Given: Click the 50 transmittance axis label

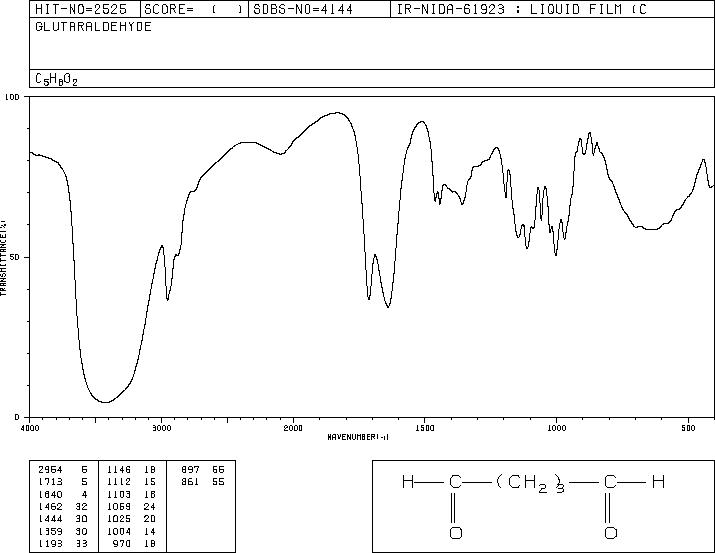Looking at the screenshot, I should tap(16, 257).
